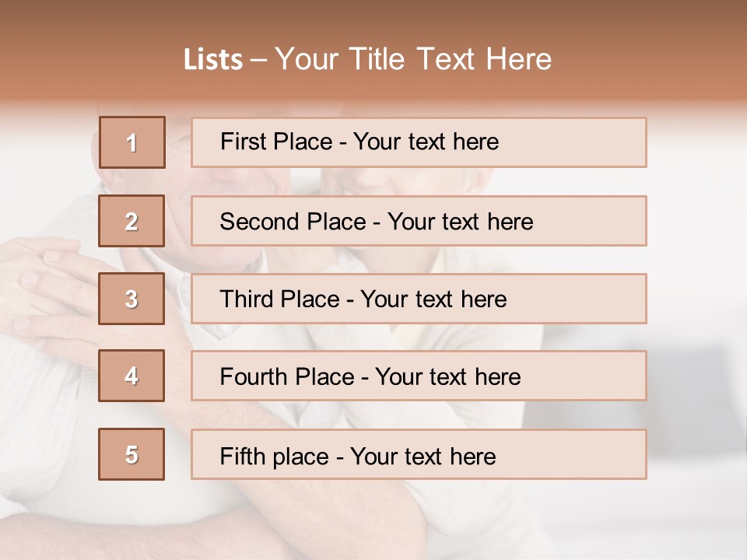
Task: Click the word "Third" in the list
Action: [247, 299]
